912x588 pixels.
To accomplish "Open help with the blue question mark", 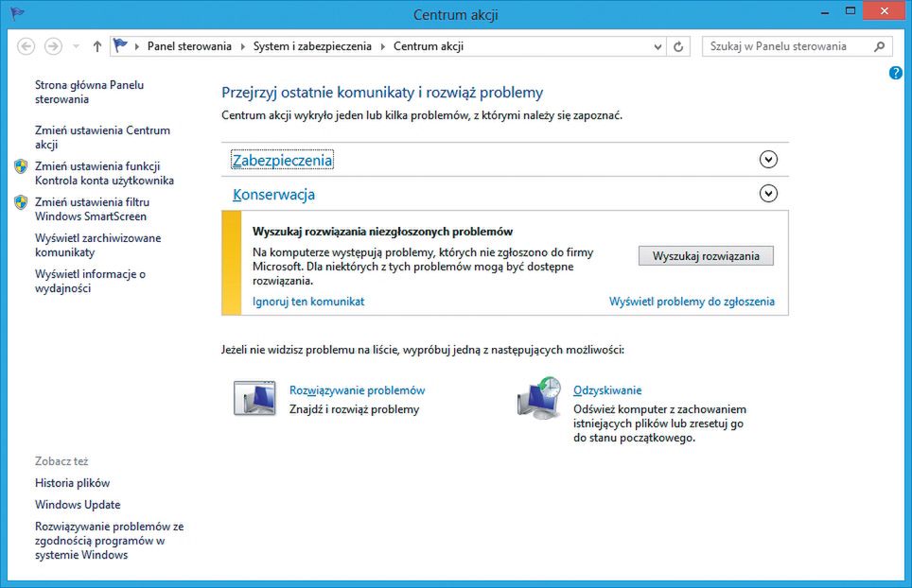I will pyautogui.click(x=896, y=73).
